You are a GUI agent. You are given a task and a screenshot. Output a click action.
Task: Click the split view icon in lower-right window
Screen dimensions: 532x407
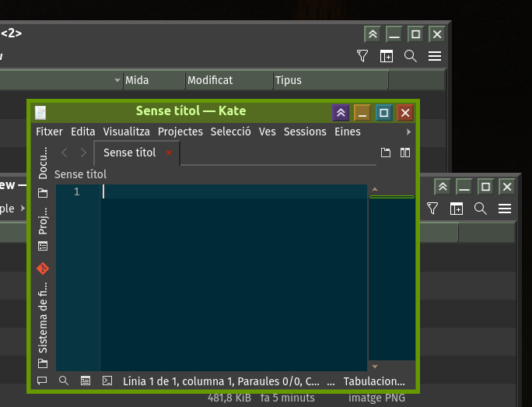(x=457, y=209)
